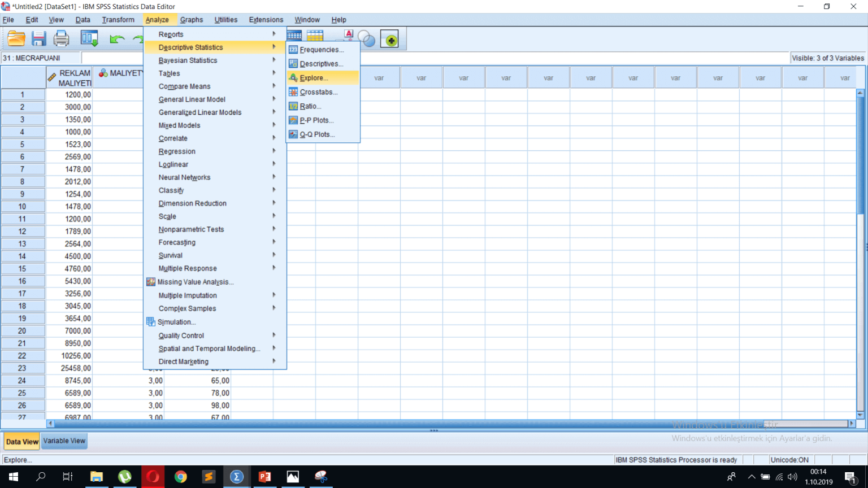868x488 pixels.
Task: Click the vertical scrollbar down arrow
Action: pyautogui.click(x=860, y=415)
